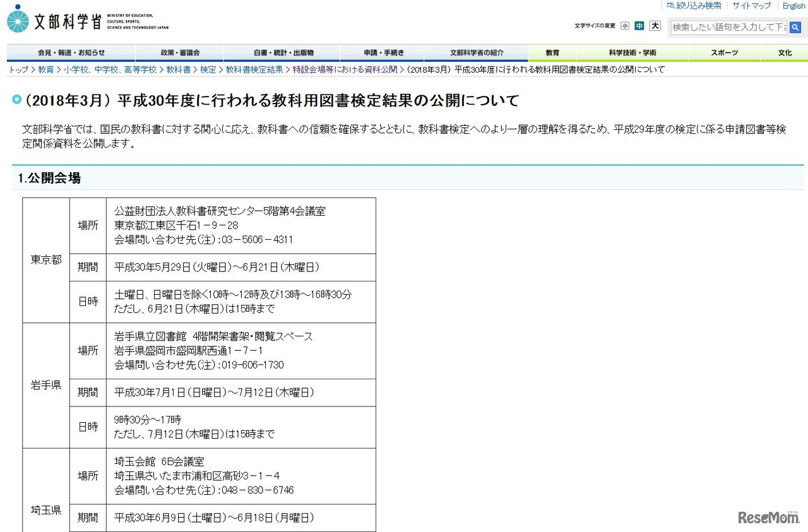Open the 科学技術・学術 navigation tab

click(633, 53)
